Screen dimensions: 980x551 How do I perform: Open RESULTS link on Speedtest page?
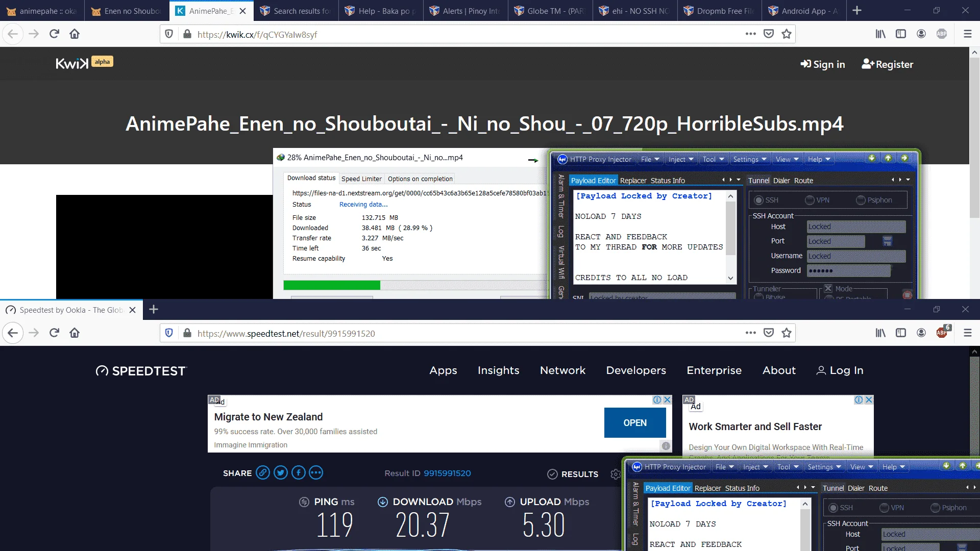click(x=573, y=474)
